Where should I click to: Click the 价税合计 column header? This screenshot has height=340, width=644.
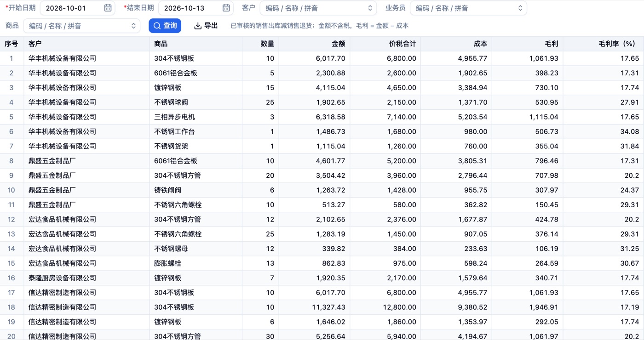(385, 44)
